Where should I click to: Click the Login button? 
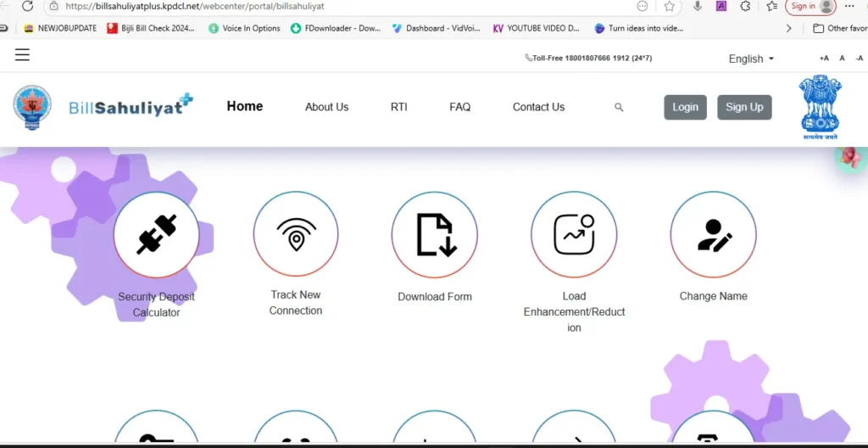[x=685, y=107]
